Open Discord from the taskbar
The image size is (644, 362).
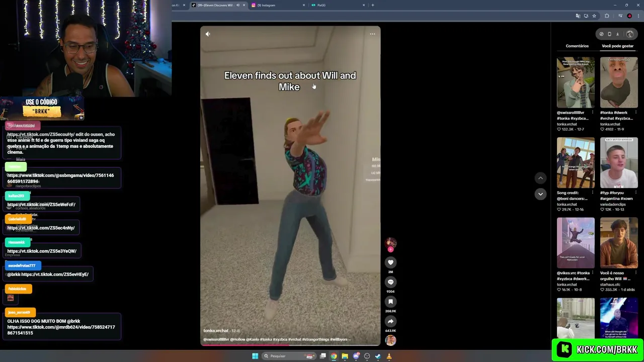(x=356, y=356)
